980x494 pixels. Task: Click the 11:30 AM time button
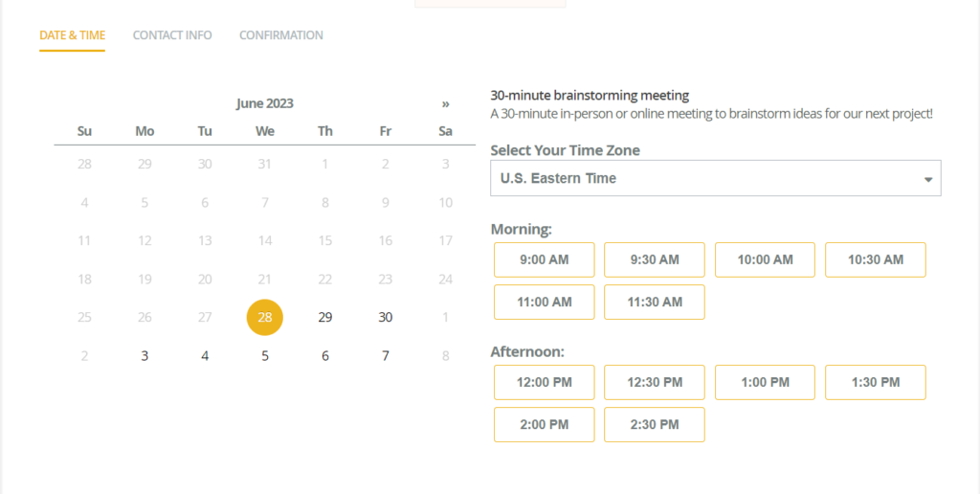coord(655,302)
